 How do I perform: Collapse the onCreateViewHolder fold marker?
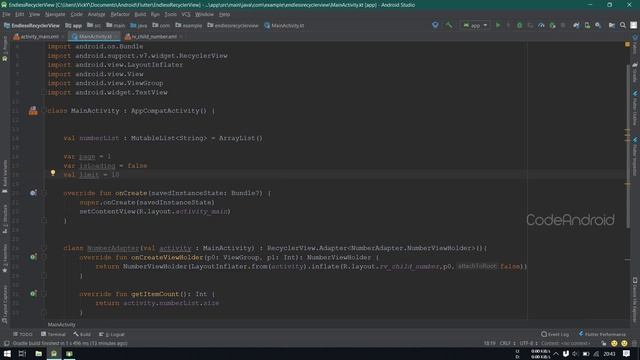point(44,257)
